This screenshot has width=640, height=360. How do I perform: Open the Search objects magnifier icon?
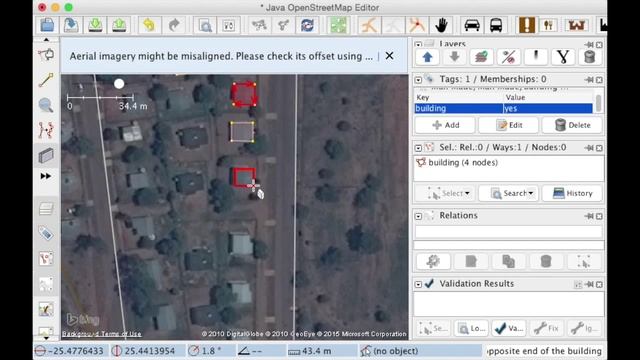pos(204,25)
